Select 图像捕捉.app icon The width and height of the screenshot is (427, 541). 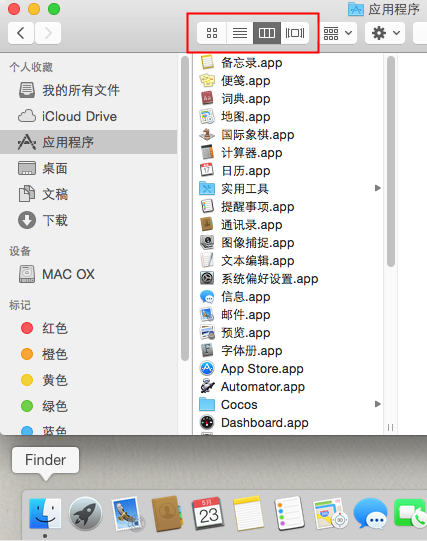click(x=207, y=243)
